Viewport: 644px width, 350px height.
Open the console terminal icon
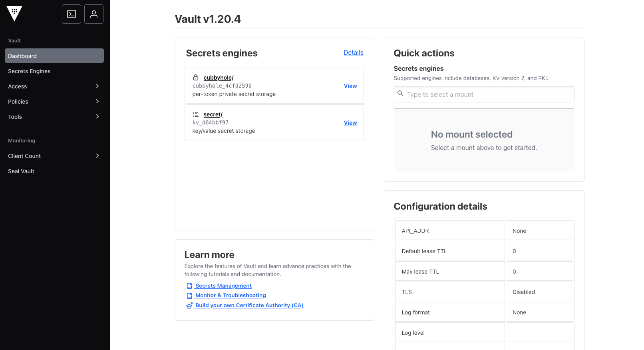(x=72, y=14)
